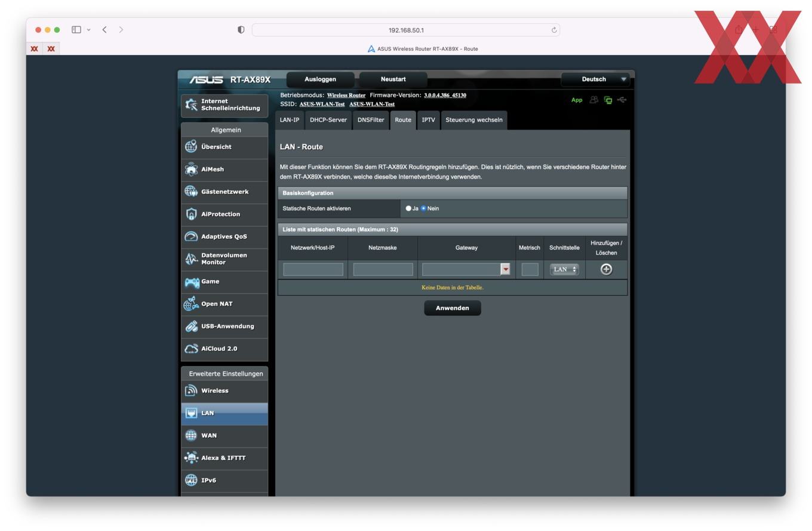
Task: Switch to the IPTV tab
Action: (428, 120)
